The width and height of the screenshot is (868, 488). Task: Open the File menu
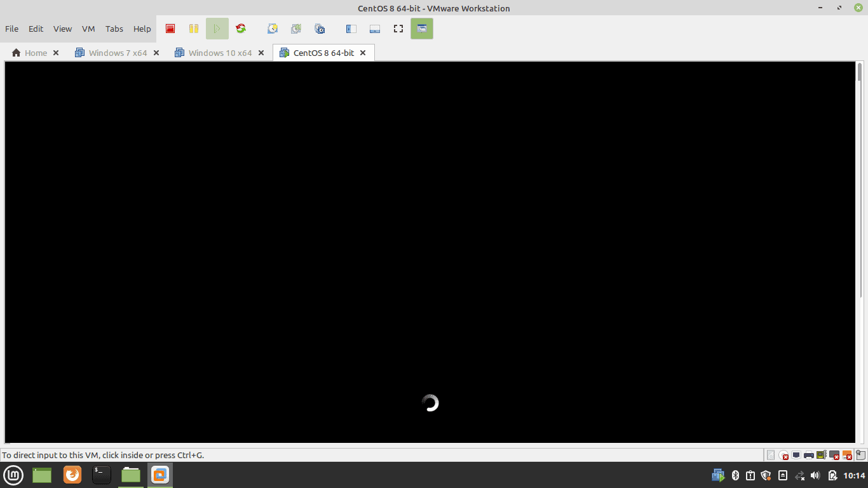pos(11,29)
